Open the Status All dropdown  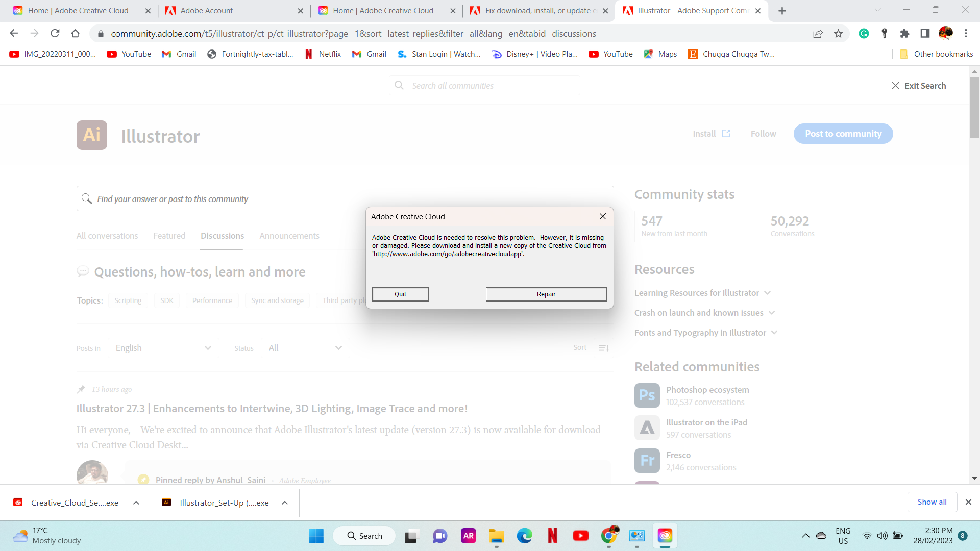[x=305, y=347]
